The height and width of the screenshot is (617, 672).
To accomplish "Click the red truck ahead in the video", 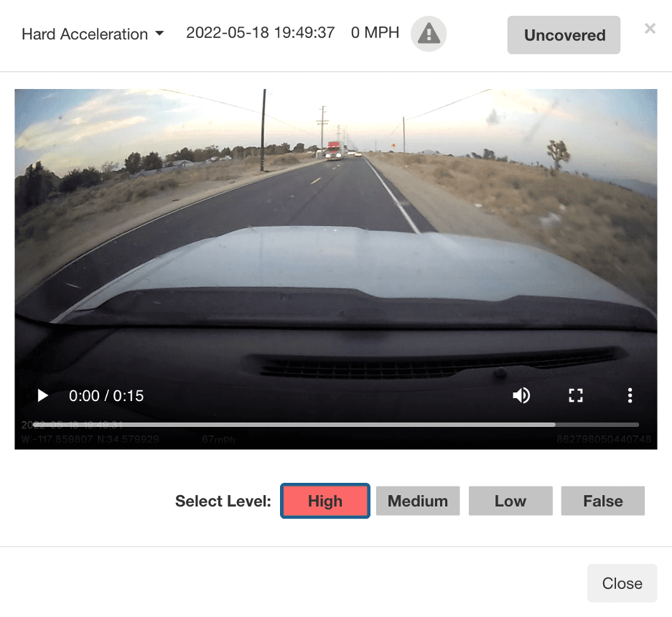I will [333, 151].
